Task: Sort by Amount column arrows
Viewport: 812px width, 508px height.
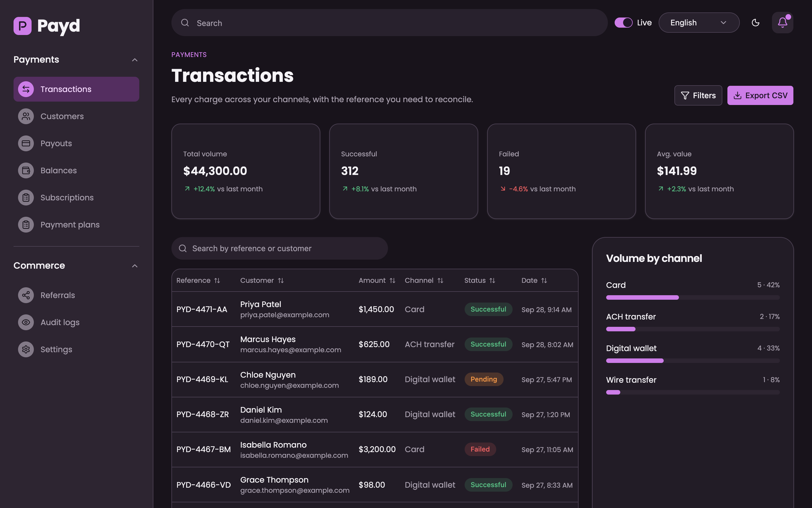Action: [x=392, y=281]
